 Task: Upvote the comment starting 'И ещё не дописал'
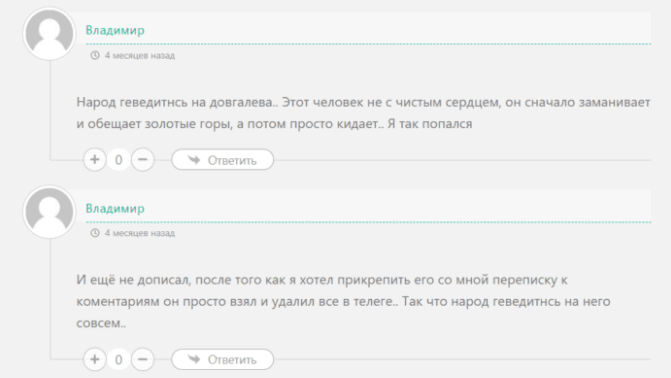(x=95, y=360)
